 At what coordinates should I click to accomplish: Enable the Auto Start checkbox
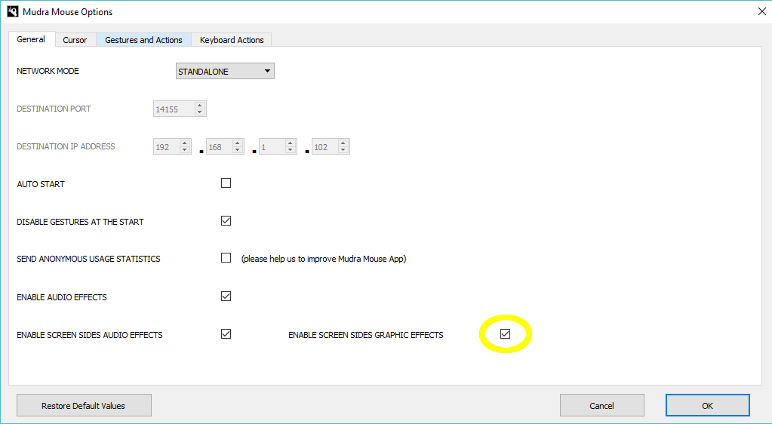point(226,183)
